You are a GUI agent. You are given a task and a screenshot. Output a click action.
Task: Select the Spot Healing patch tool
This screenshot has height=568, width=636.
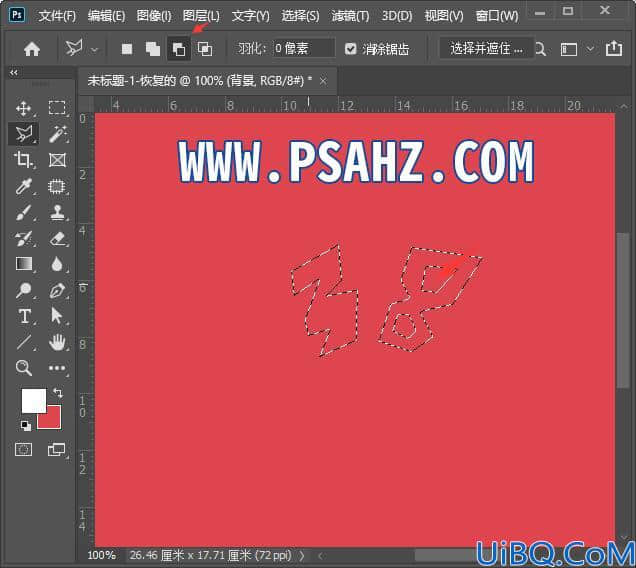57,186
